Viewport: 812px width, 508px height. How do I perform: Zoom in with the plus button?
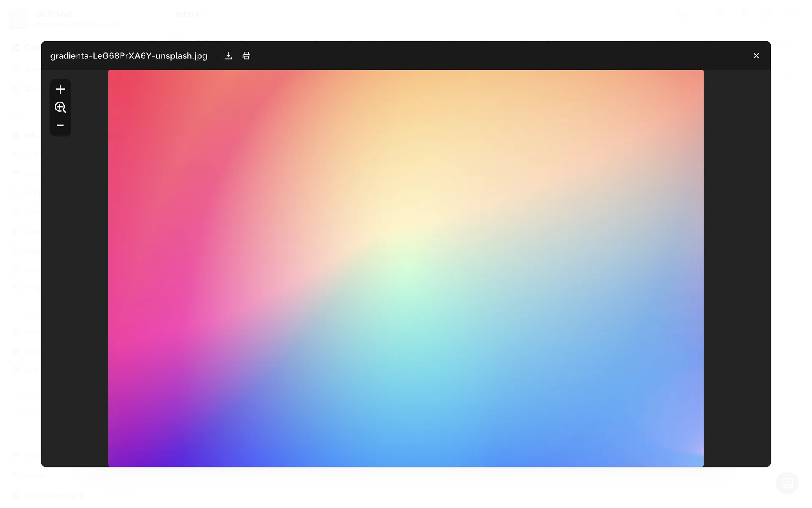[x=60, y=89]
